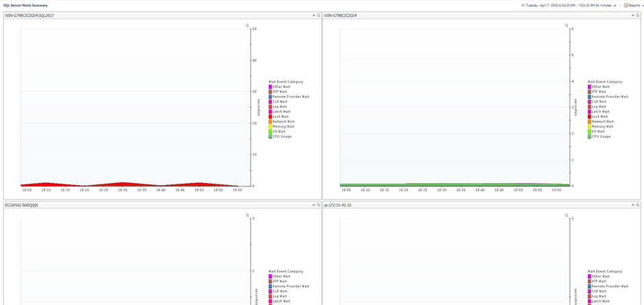The height and width of the screenshot is (305, 644).
Task: Open chart options icon above the SQL2017 graph axis
Action: [247, 25]
